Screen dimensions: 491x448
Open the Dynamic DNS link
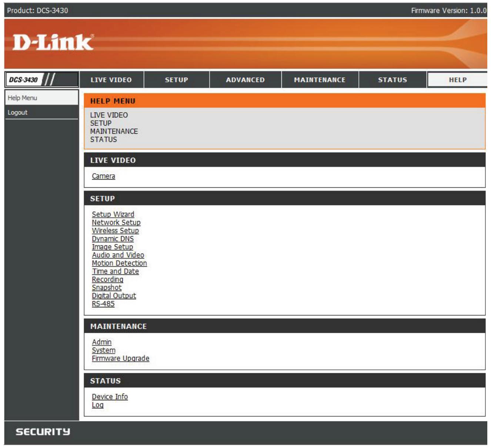[113, 239]
